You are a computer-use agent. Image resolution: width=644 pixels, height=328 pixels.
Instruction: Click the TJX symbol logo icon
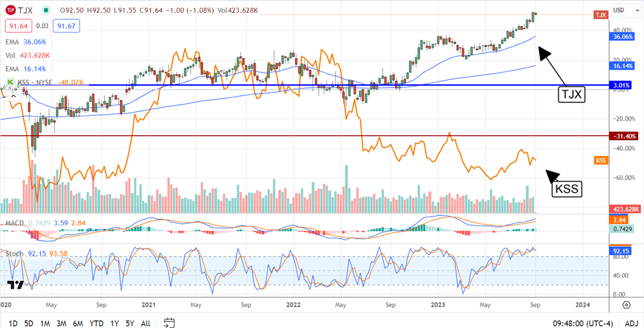(10, 10)
